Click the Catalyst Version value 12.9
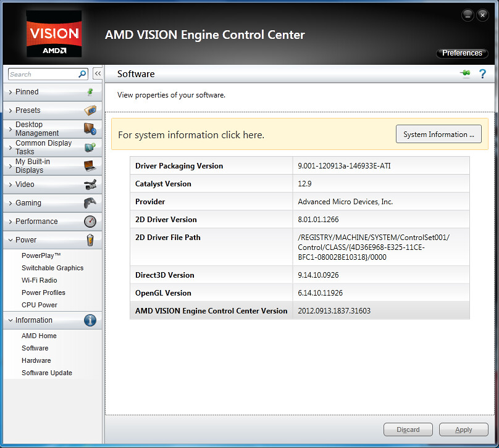This screenshot has height=448, width=499. (x=304, y=184)
